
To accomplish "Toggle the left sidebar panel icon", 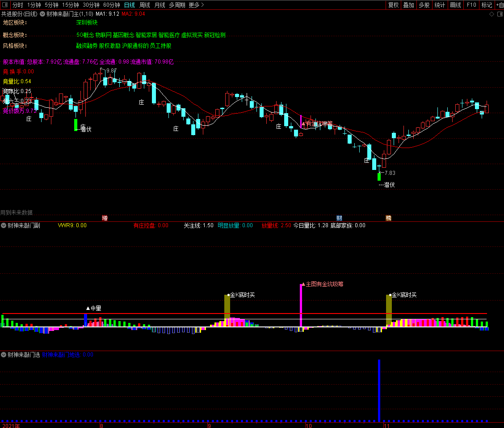I will tap(5, 5).
